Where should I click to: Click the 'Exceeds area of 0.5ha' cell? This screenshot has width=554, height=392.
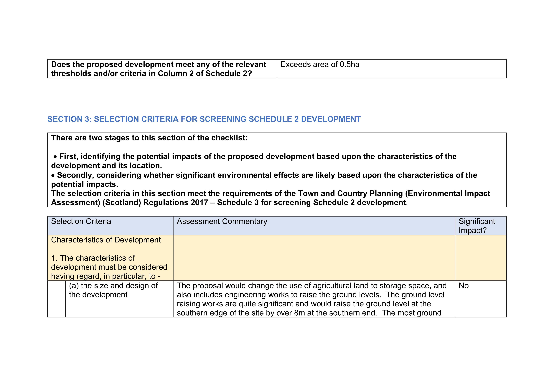coord(391,69)
